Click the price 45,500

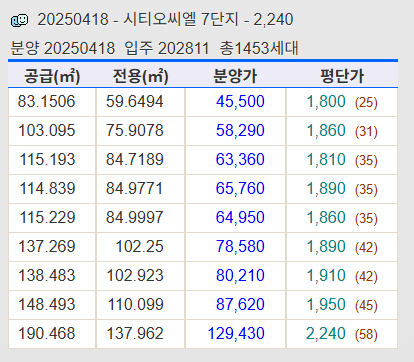click(240, 101)
